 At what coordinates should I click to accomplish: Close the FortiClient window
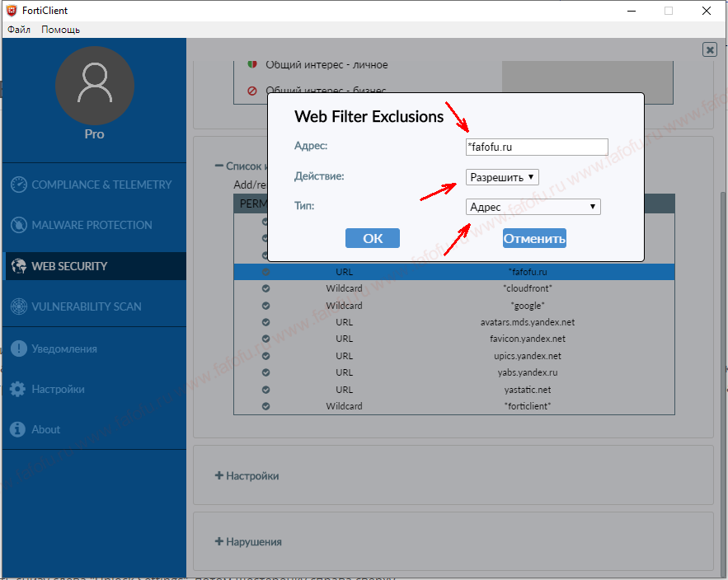click(707, 11)
